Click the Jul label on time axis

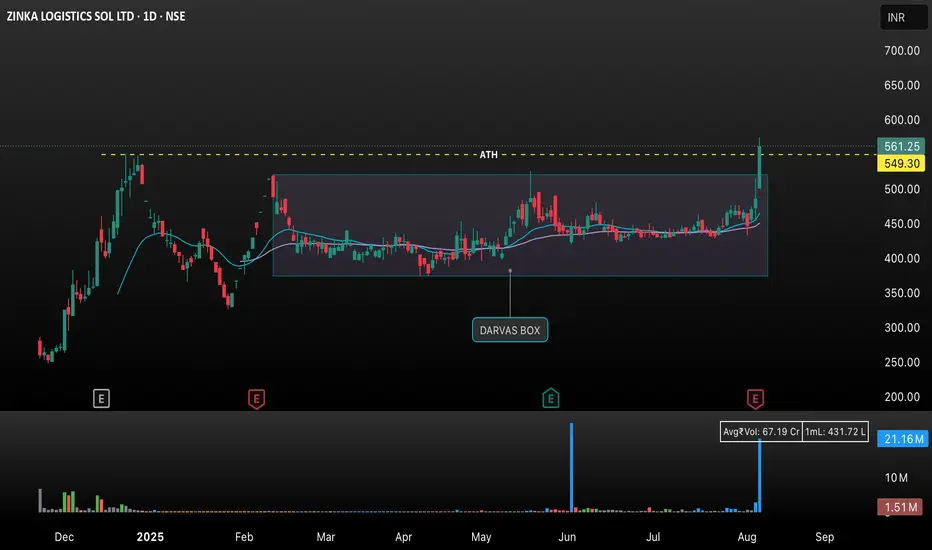pyautogui.click(x=653, y=537)
